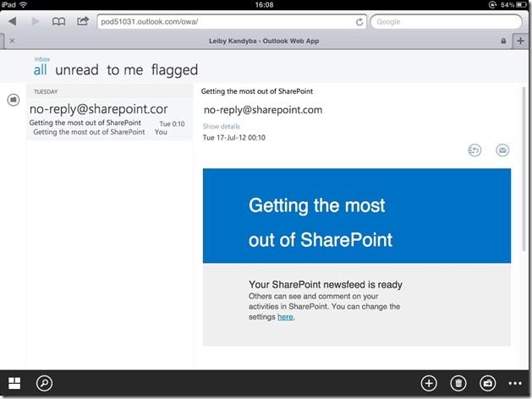
Task: Close the Outlook Web App tab
Action: tap(12, 41)
